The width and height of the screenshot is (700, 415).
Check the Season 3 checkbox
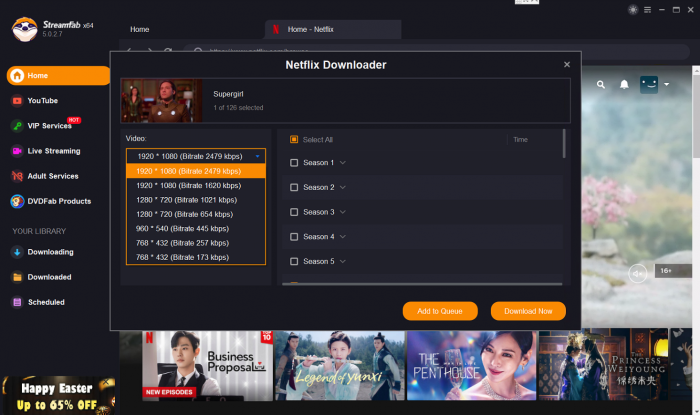point(294,212)
